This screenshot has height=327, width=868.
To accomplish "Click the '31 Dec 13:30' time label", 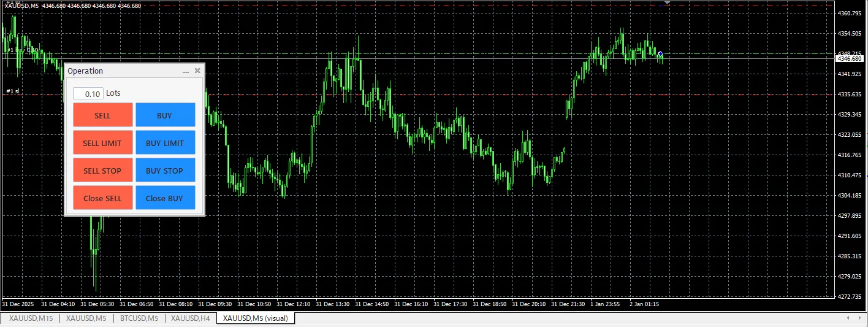I will pyautogui.click(x=333, y=304).
